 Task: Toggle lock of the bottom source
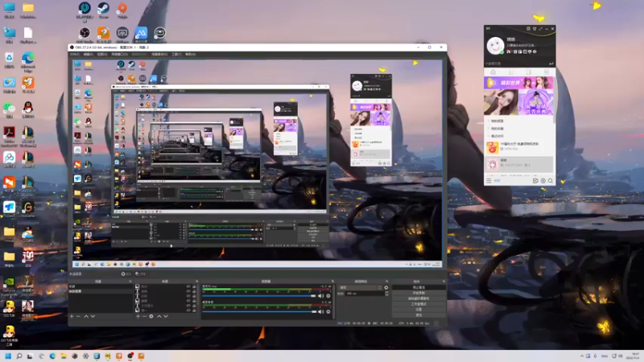point(194,311)
